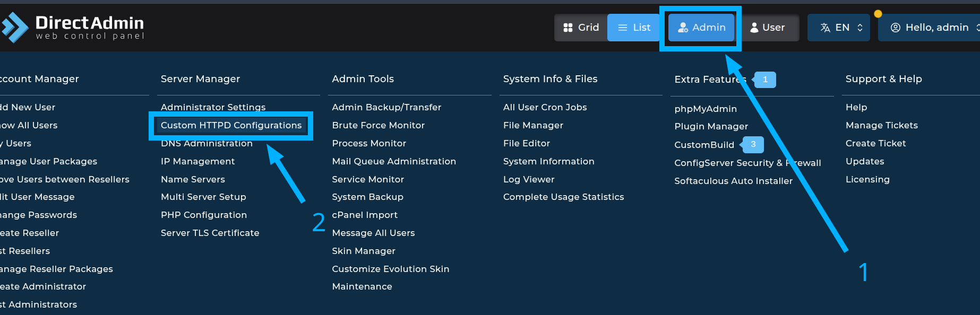This screenshot has height=315, width=980.
Task: Open Create Administrator
Action: tap(43, 286)
